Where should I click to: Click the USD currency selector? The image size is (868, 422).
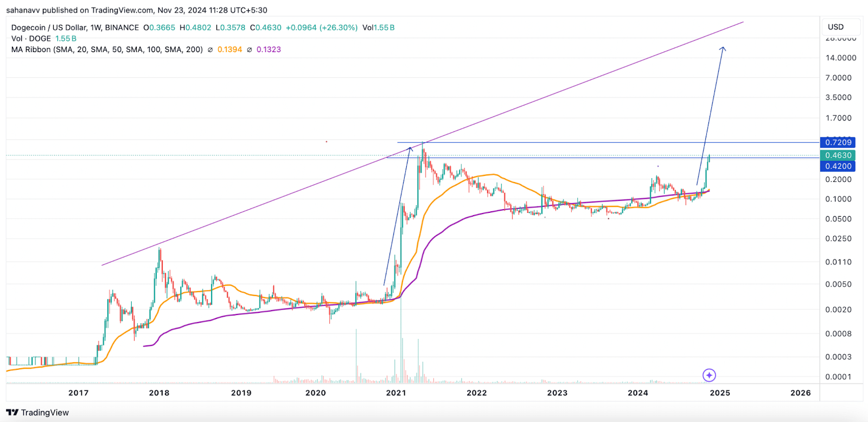(x=840, y=27)
